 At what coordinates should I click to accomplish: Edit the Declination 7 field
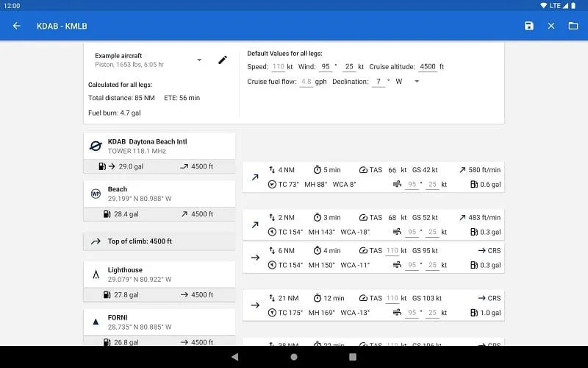pyautogui.click(x=379, y=82)
